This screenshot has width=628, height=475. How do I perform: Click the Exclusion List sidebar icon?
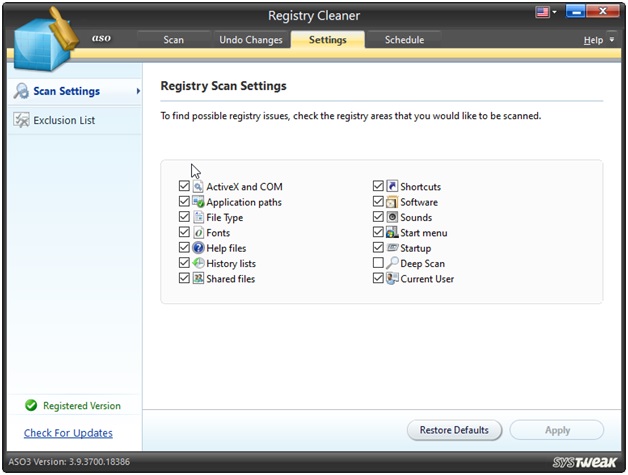[x=22, y=120]
